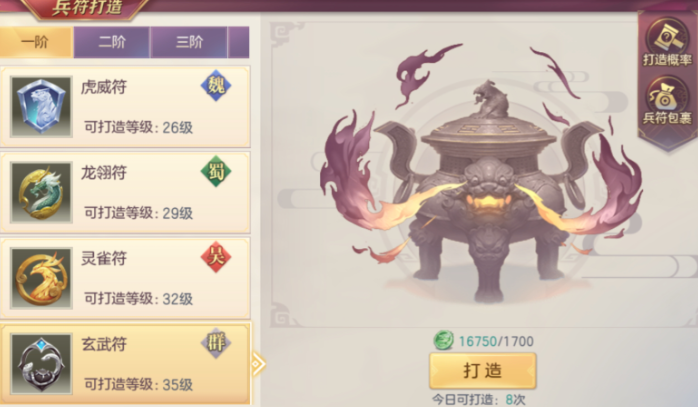Open the 兵符包裹 bag icon

667,101
